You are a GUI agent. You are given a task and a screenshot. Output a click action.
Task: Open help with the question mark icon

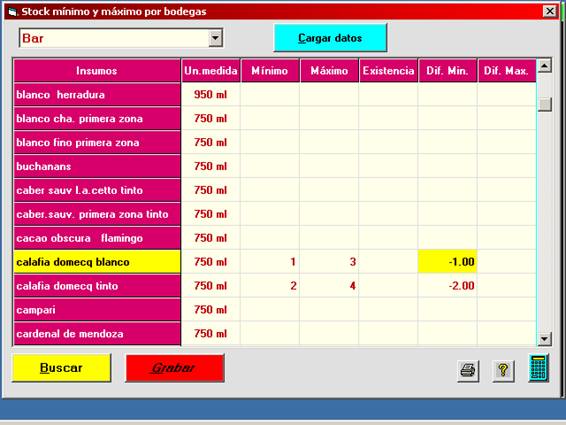pos(503,370)
